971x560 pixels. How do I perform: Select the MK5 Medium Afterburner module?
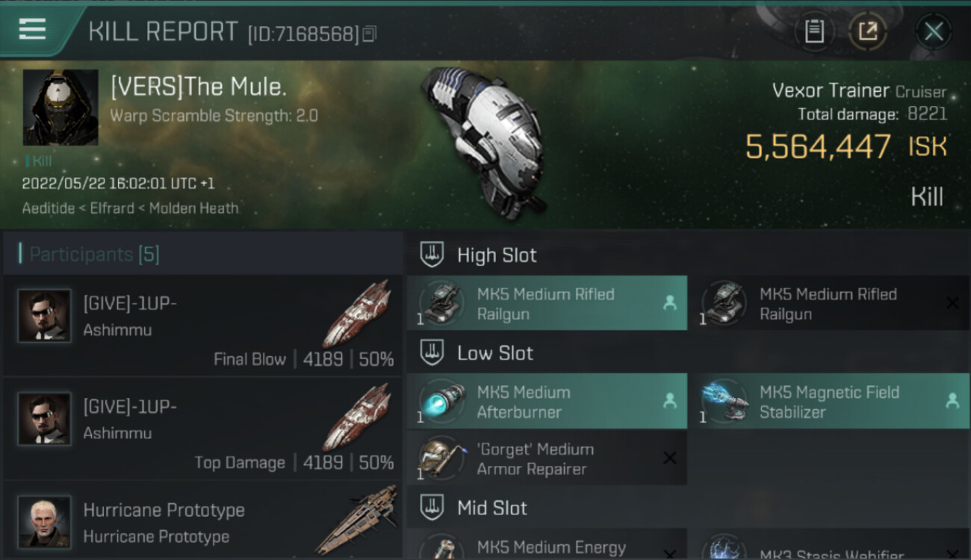pyautogui.click(x=547, y=402)
